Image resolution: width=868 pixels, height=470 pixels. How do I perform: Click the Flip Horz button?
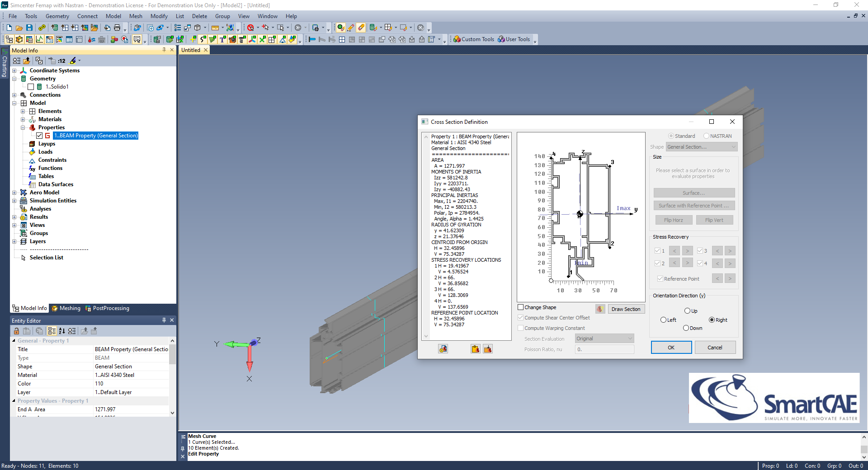tap(674, 220)
